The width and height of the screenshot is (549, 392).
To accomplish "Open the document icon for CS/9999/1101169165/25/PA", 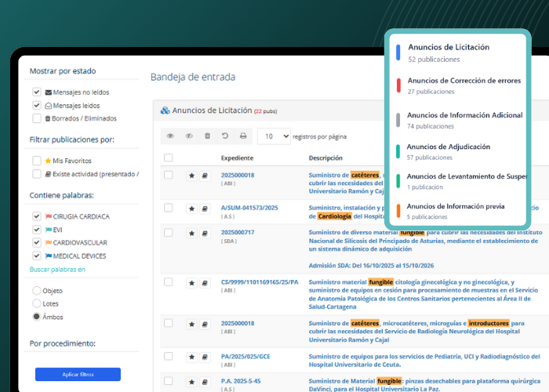I will [204, 282].
